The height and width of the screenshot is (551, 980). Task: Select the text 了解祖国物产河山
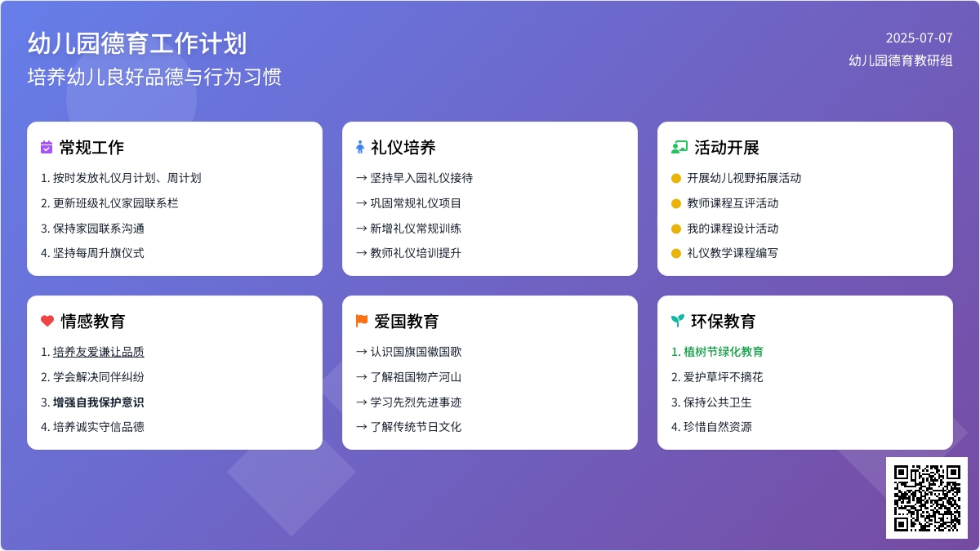(416, 377)
